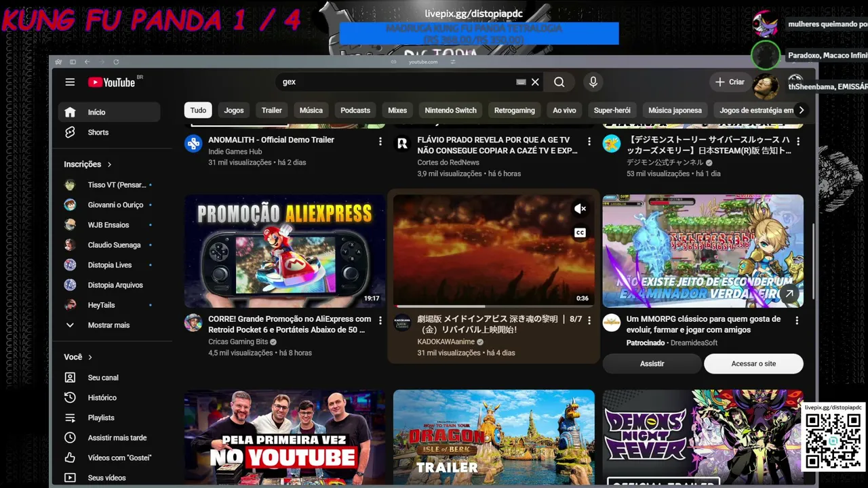
Task: Open options menu for AliExpress promo video
Action: point(380,321)
